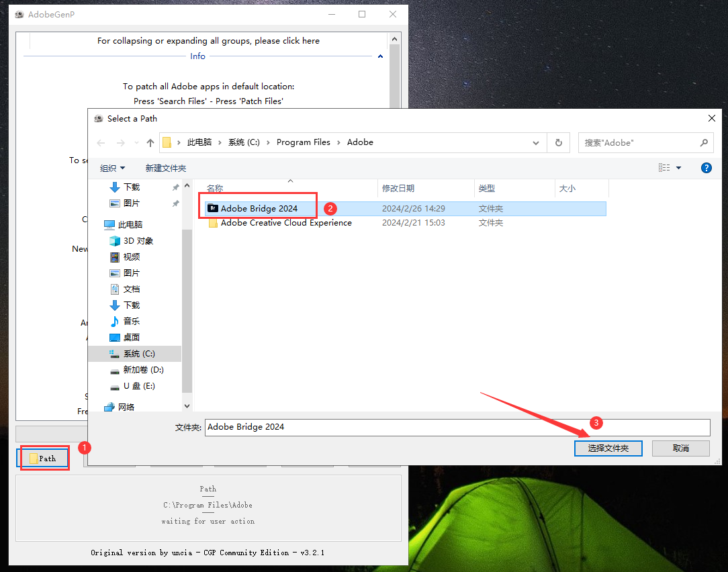728x572 pixels.
Task: Maximize the AdobeGenP window
Action: (362, 14)
